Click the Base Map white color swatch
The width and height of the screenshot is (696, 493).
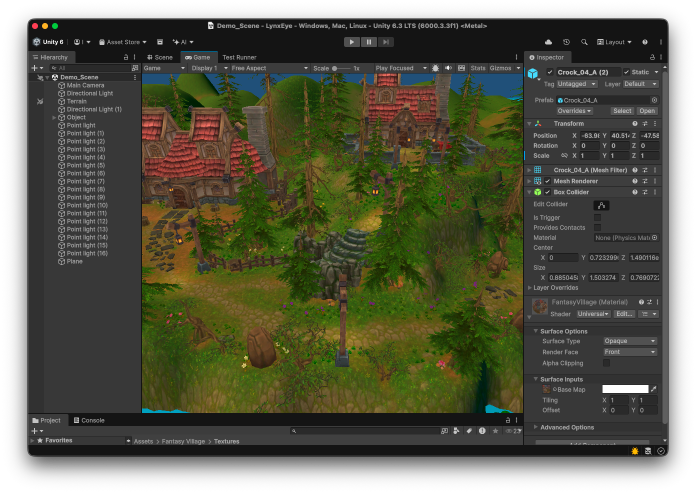[625, 389]
